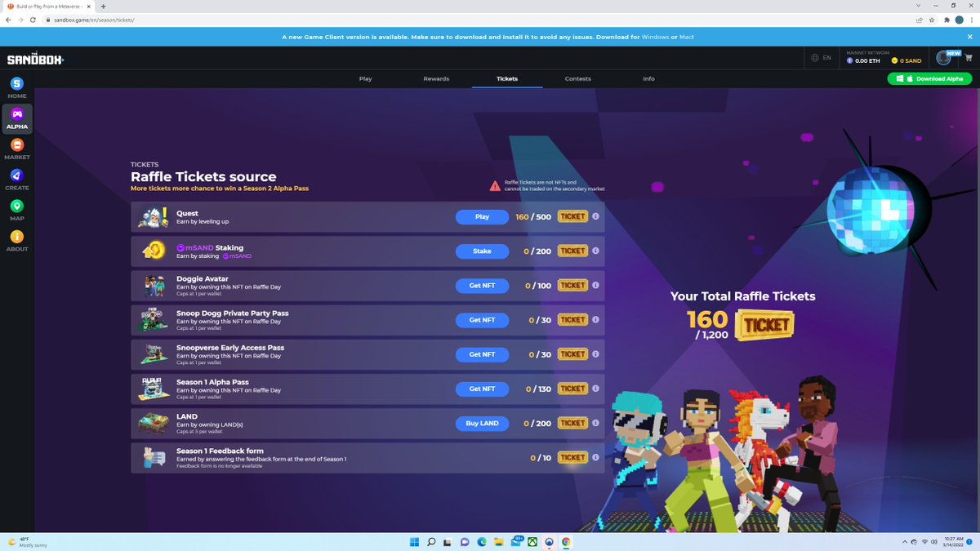Open the ABOUT sidebar icon
The height and width of the screenshot is (551, 980).
point(16,240)
